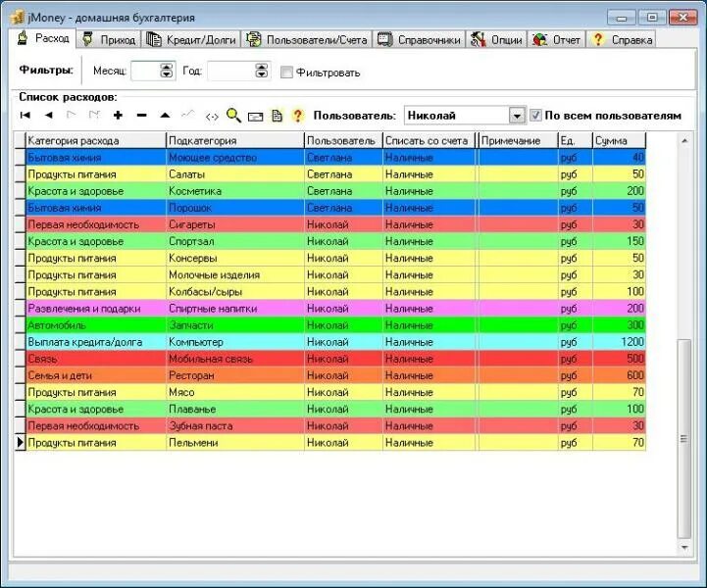The width and height of the screenshot is (707, 588).
Task: Add new expense with plus icon
Action: tap(118, 116)
